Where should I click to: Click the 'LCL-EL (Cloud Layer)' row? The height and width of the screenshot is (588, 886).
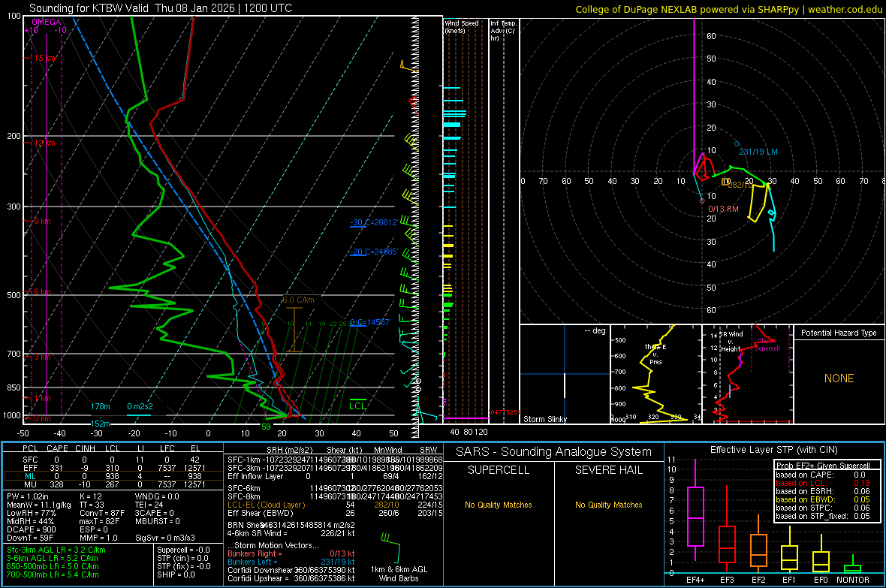[335, 505]
